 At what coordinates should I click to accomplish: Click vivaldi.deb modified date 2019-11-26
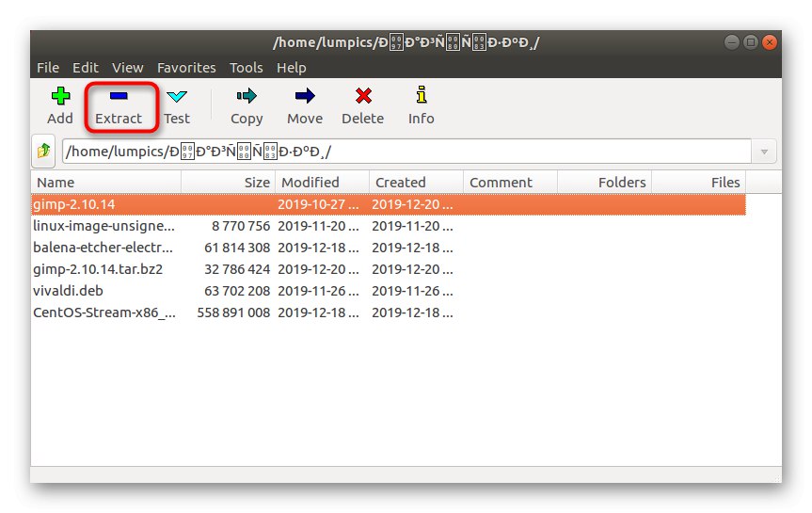(318, 291)
